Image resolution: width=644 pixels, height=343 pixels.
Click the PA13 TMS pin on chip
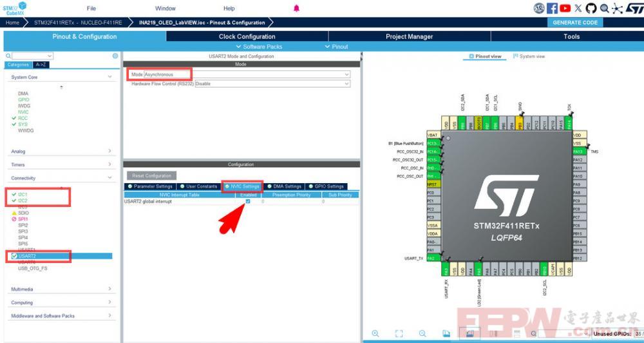coord(579,152)
